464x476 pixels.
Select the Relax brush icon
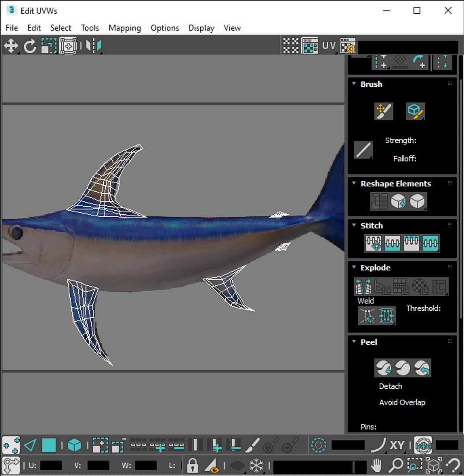(x=415, y=111)
